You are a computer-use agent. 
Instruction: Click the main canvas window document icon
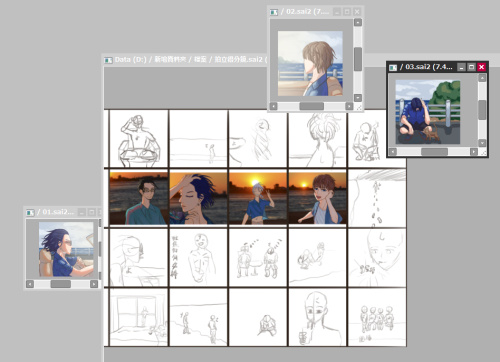pos(108,60)
